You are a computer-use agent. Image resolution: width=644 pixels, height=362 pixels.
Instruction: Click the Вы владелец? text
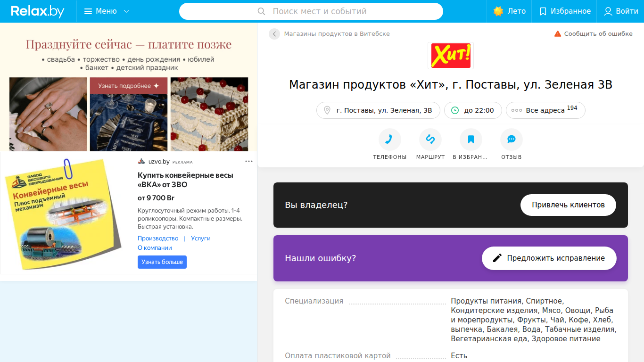pyautogui.click(x=316, y=205)
